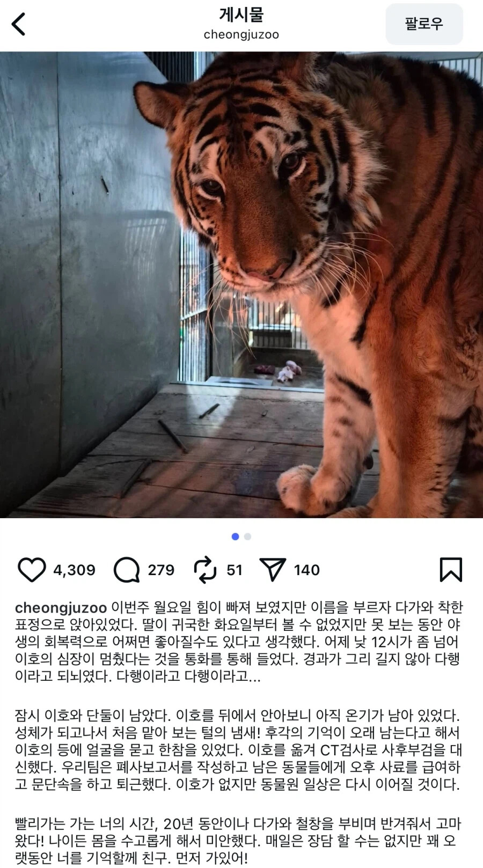Save post with the bookmark icon

(x=451, y=570)
